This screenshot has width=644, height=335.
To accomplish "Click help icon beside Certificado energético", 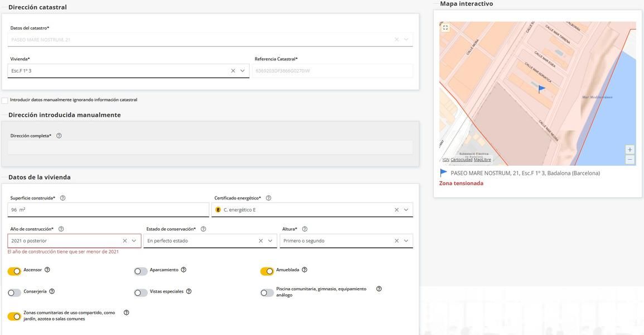I will point(268,198).
